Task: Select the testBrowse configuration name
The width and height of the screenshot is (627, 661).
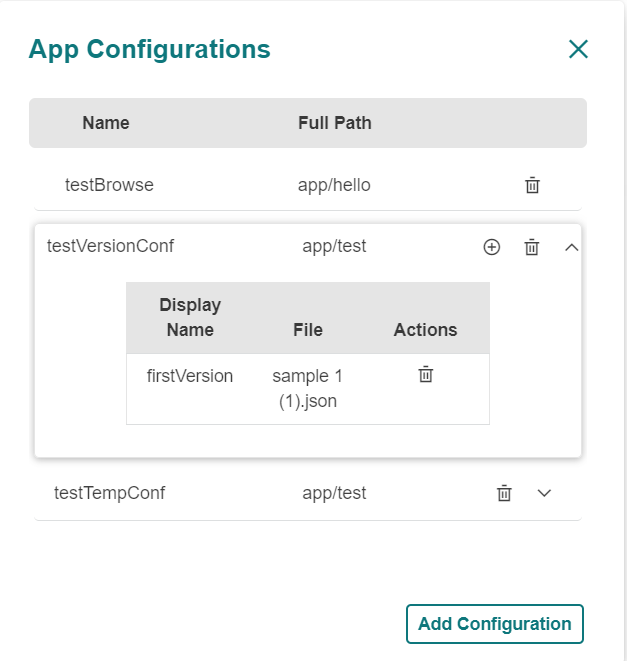Action: 109,185
